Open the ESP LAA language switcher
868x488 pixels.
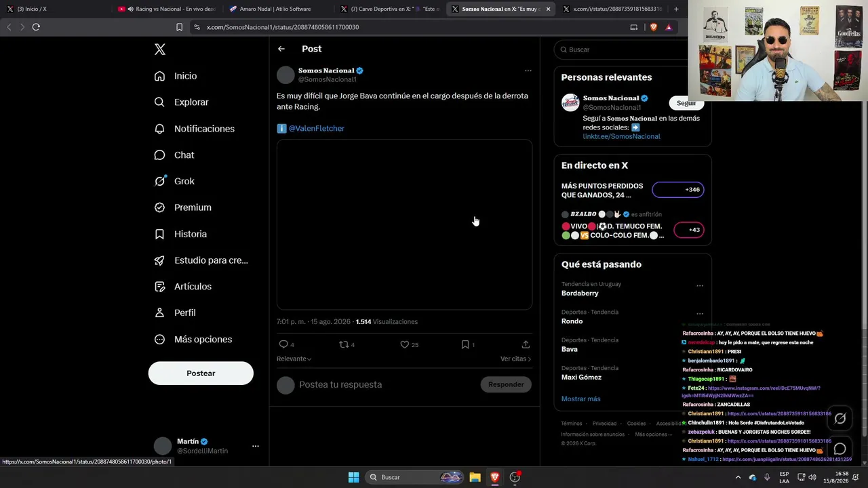(x=784, y=477)
